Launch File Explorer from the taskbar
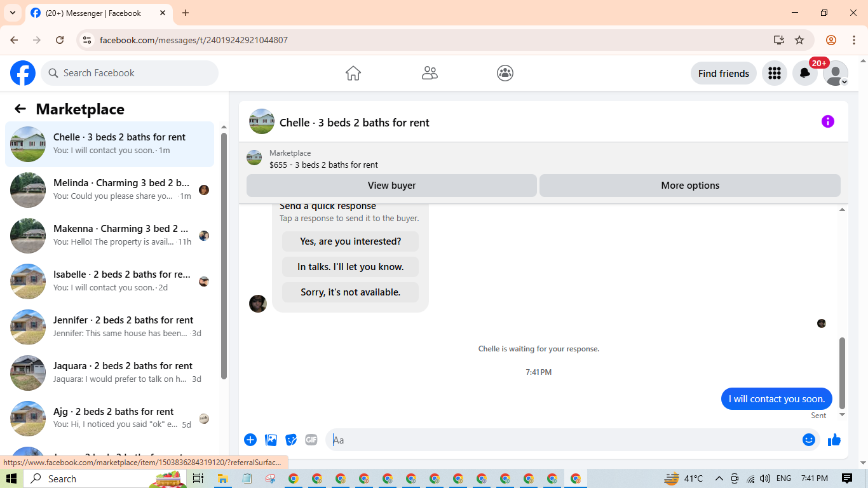The height and width of the screenshot is (488, 868). tap(223, 478)
